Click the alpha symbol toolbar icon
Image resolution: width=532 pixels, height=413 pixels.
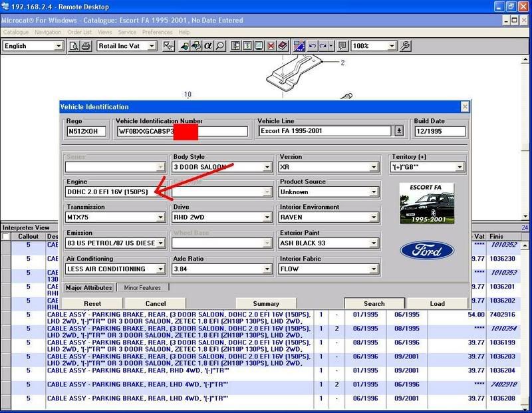point(208,46)
